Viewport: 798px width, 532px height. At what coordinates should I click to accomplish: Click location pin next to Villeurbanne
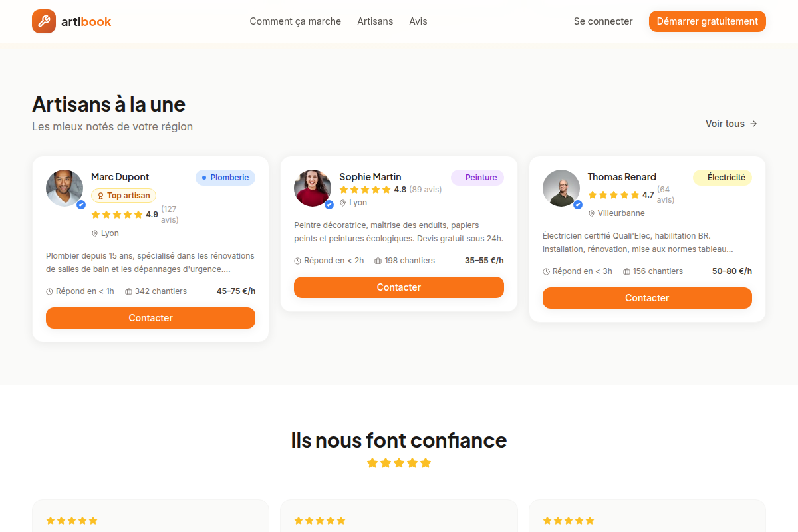[591, 214]
